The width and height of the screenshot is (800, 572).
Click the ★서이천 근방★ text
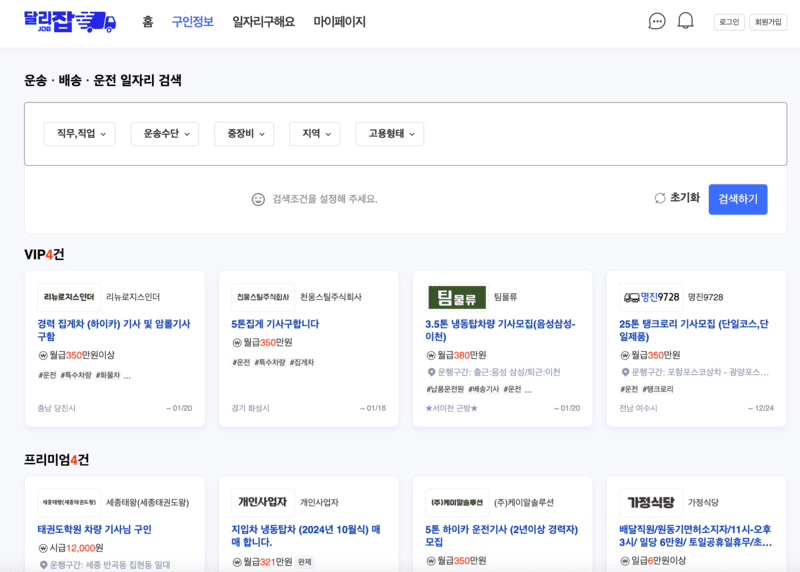[452, 408]
